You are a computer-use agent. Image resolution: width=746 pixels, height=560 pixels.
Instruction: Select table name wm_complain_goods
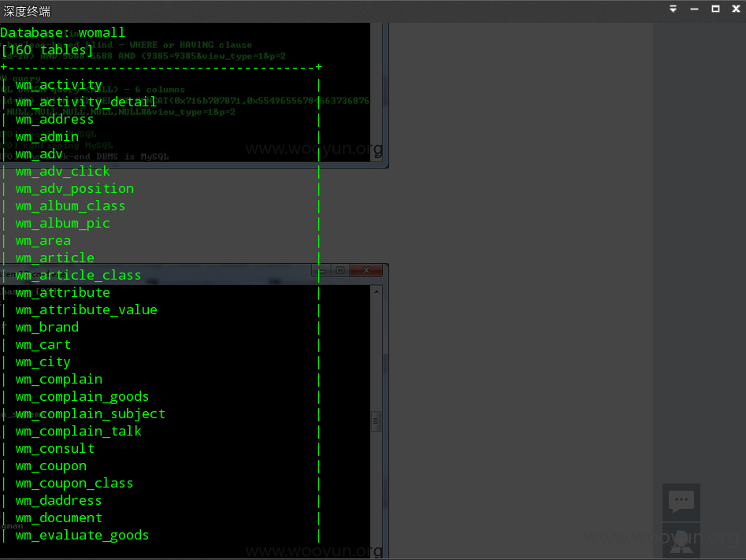82,396
